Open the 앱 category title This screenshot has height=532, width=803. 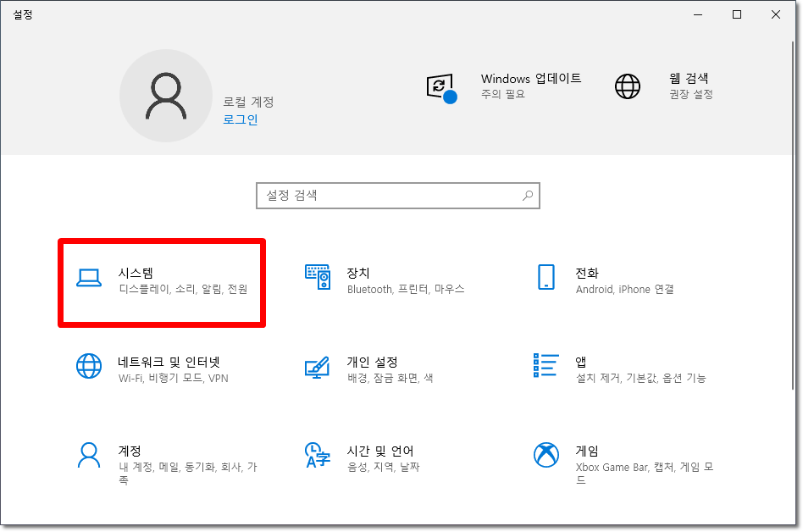pos(581,362)
